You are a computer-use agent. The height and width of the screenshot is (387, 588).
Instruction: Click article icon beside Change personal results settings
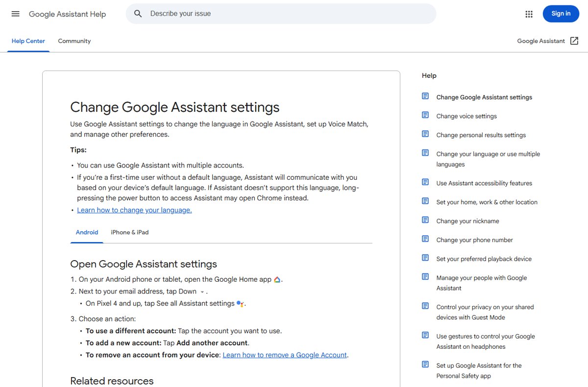(x=425, y=134)
